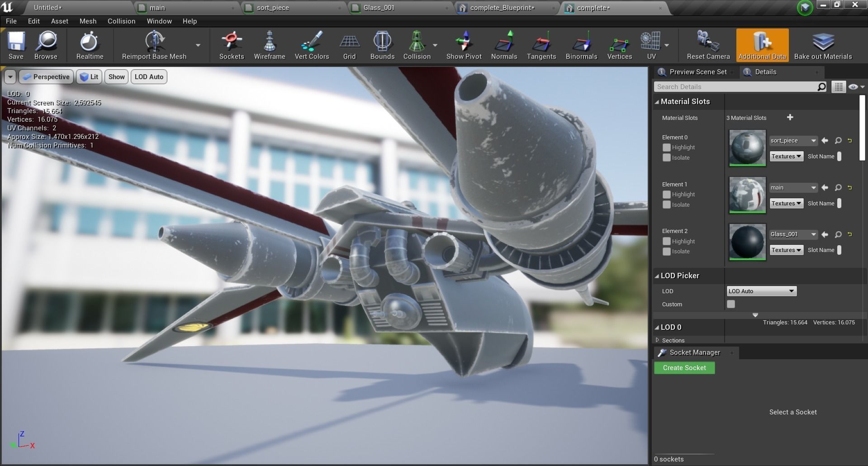
Task: Show the mesh Bounds
Action: 382,45
